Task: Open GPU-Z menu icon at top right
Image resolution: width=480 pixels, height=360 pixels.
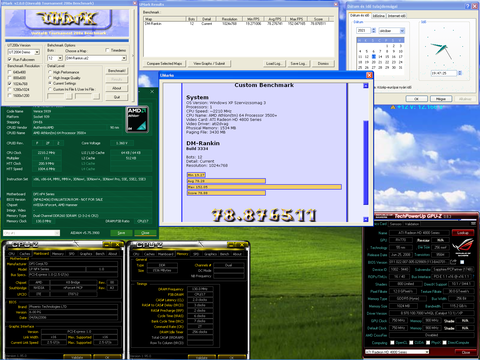Action: tap(472, 224)
